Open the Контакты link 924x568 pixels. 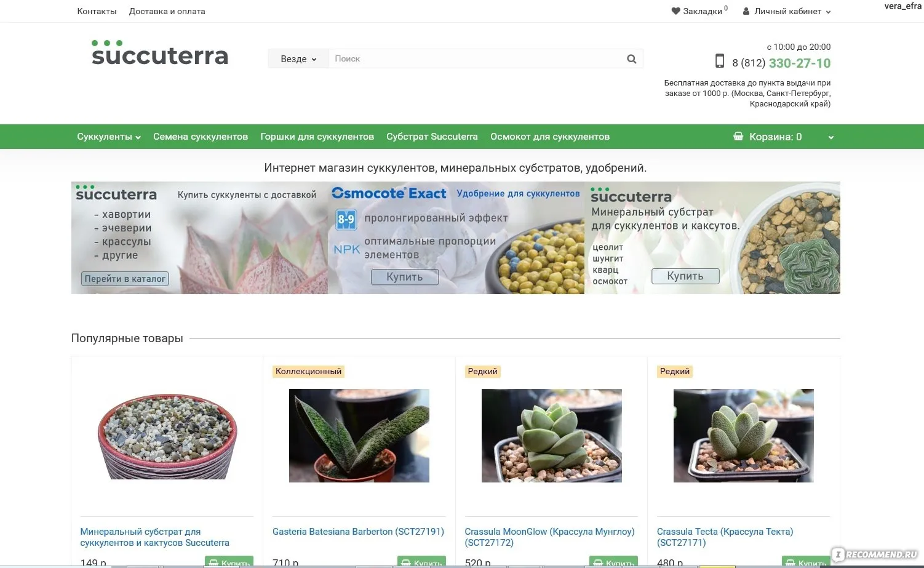pyautogui.click(x=97, y=11)
